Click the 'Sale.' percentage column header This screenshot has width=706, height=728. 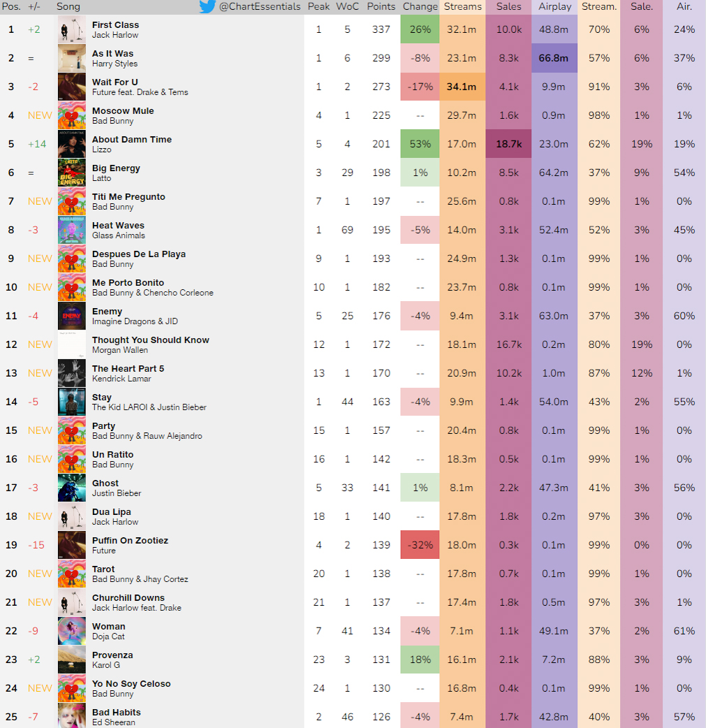[x=642, y=6]
